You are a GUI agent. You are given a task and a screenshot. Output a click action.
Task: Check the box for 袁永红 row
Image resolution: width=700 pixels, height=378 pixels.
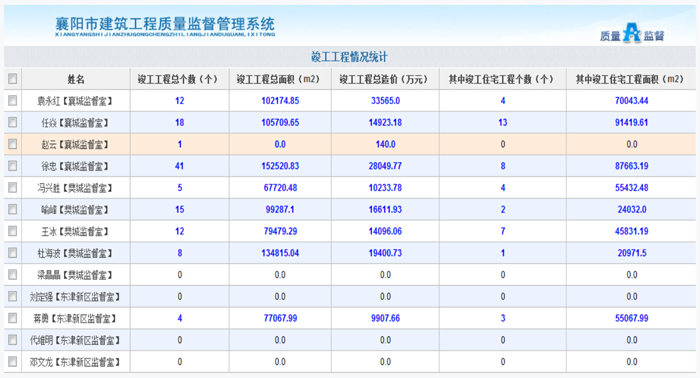12,101
